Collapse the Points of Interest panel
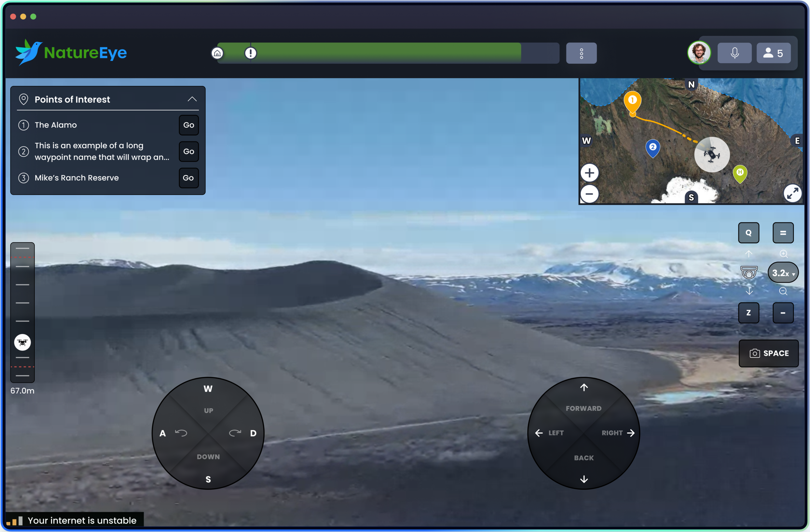 (192, 99)
